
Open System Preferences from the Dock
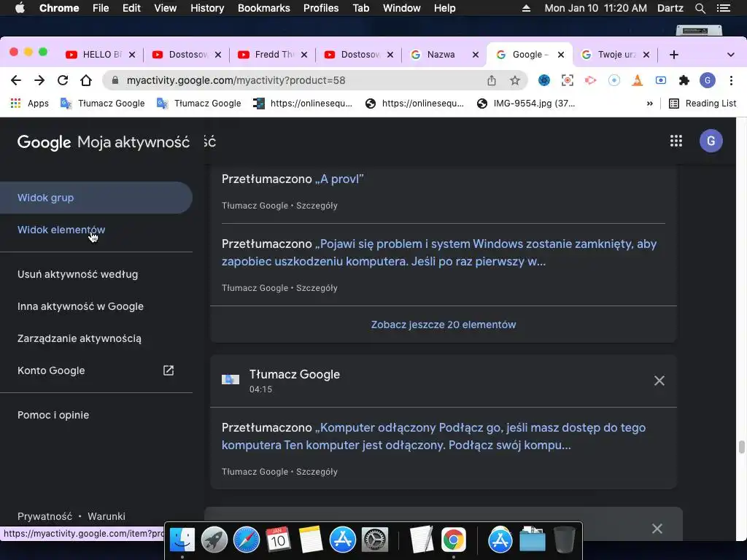[x=375, y=540]
